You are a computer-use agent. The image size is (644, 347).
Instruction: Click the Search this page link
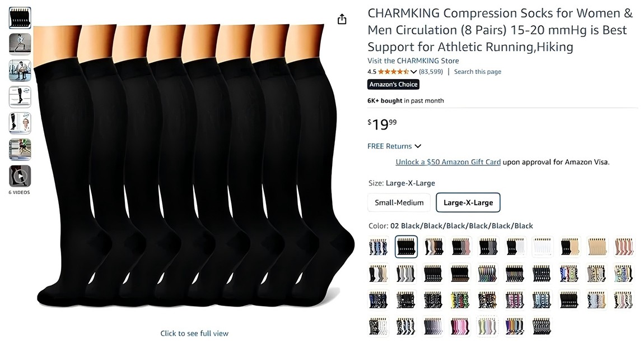coord(477,72)
